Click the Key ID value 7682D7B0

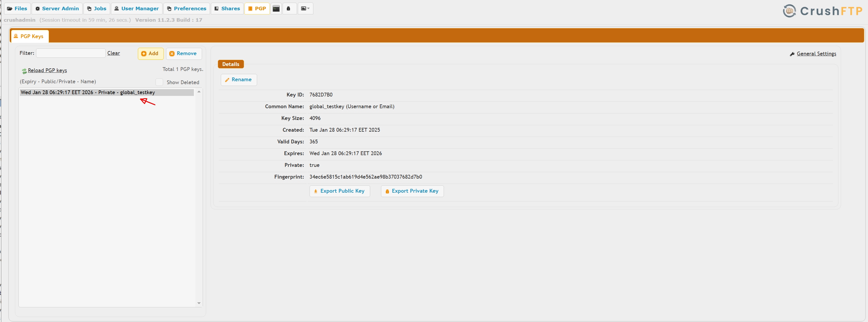(x=321, y=95)
